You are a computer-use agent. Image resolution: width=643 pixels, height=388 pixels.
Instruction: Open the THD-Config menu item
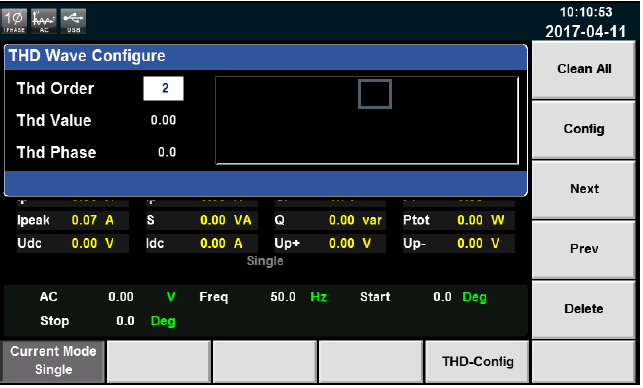477,362
